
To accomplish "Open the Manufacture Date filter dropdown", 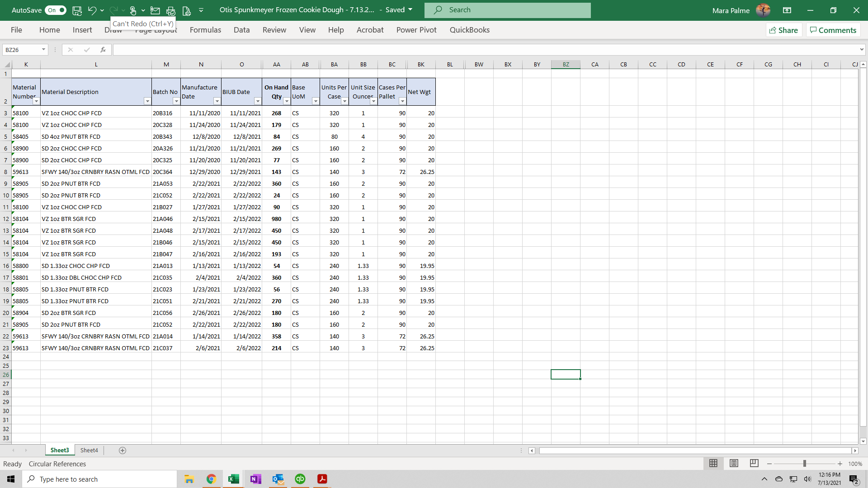I will pyautogui.click(x=217, y=101).
